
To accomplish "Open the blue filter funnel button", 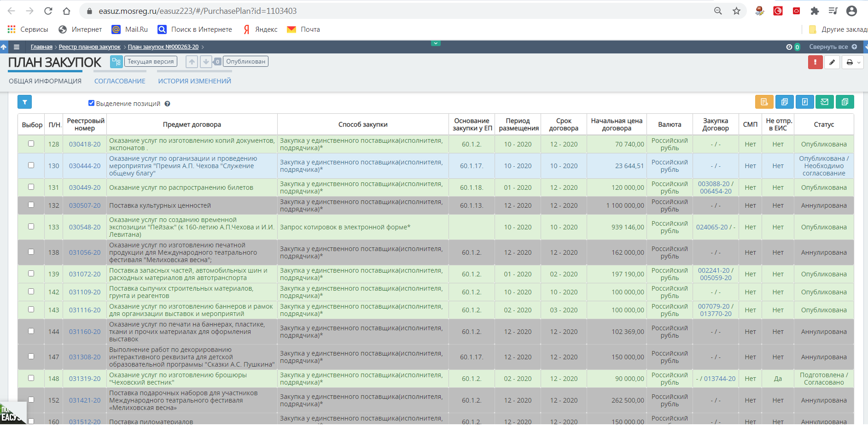I will coord(24,102).
